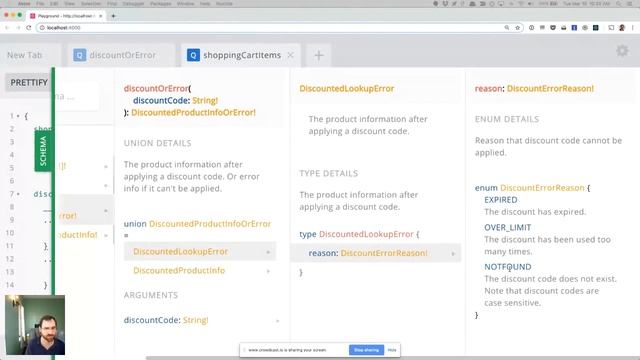This screenshot has width=640, height=360.
Task: Click the webcam video thumbnail
Action: click(x=35, y=325)
